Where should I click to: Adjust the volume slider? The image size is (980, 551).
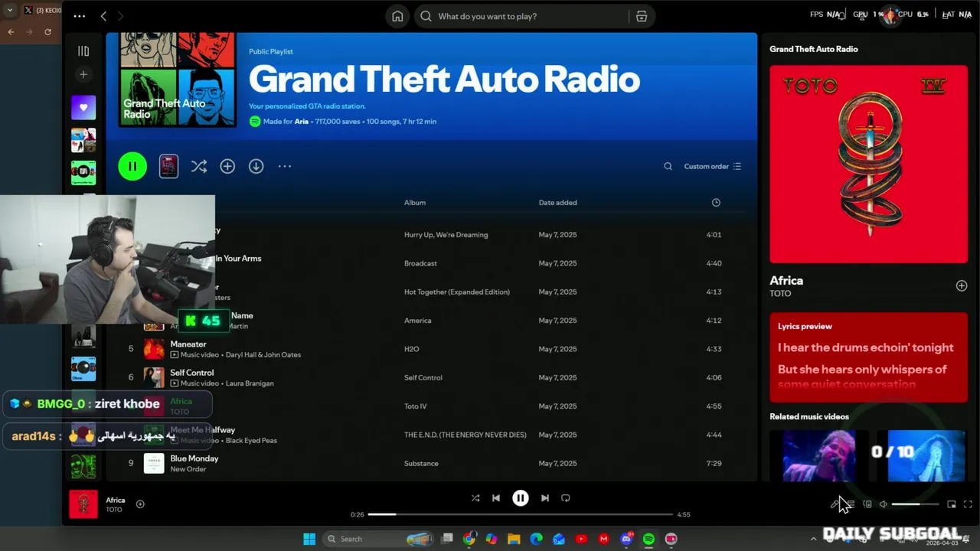(x=915, y=504)
